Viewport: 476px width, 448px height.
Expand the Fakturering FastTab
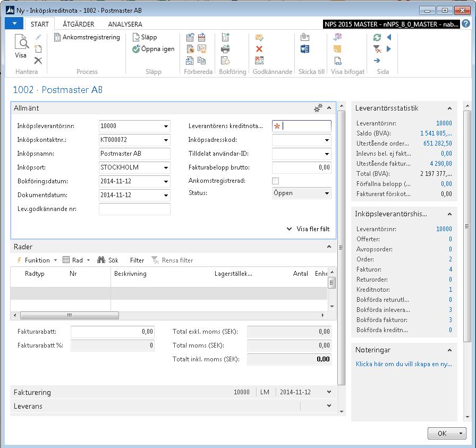329,392
